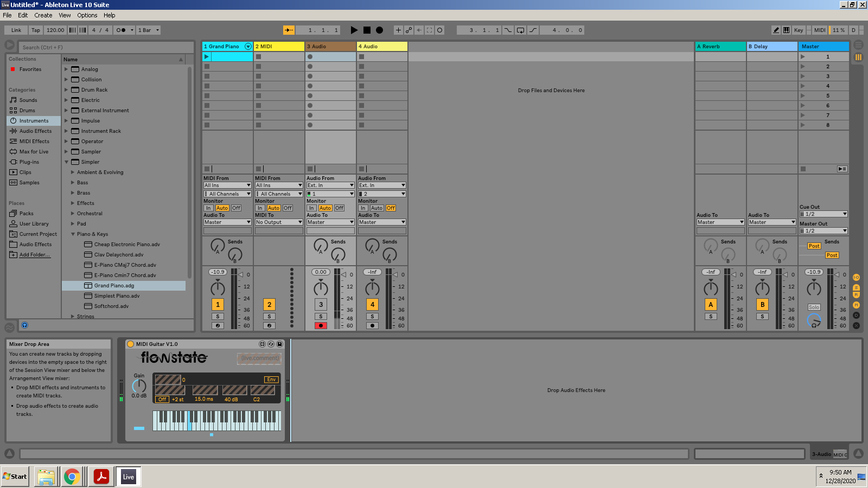Open the Create menu

pos(43,15)
